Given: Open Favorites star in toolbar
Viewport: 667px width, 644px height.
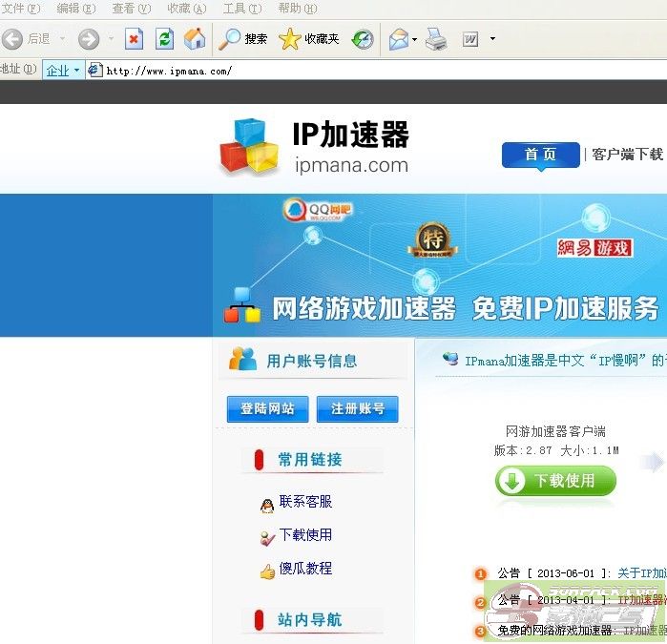Looking at the screenshot, I should point(308,39).
